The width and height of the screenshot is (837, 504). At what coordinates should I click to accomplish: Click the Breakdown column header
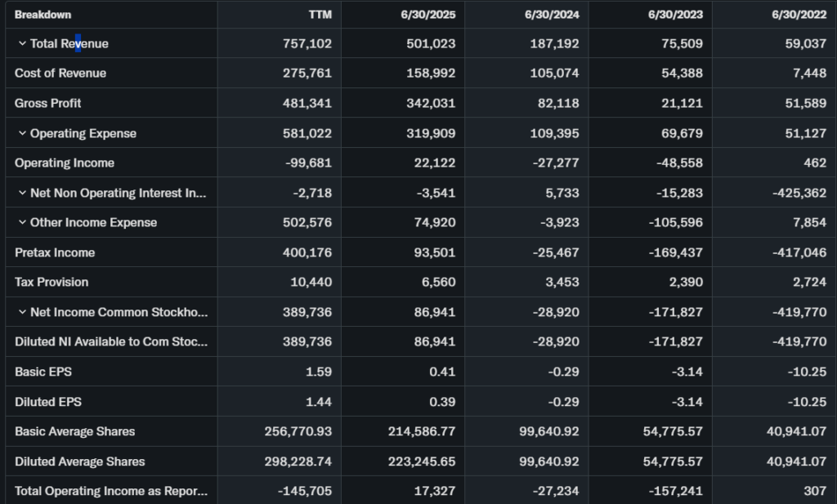click(x=43, y=15)
